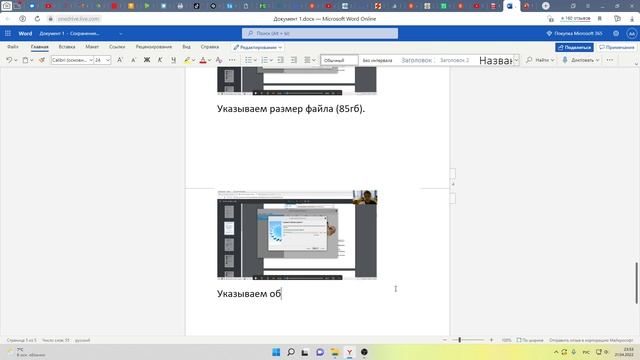The height and width of the screenshot is (360, 640).
Task: Apply the Название title style
Action: 495,60
